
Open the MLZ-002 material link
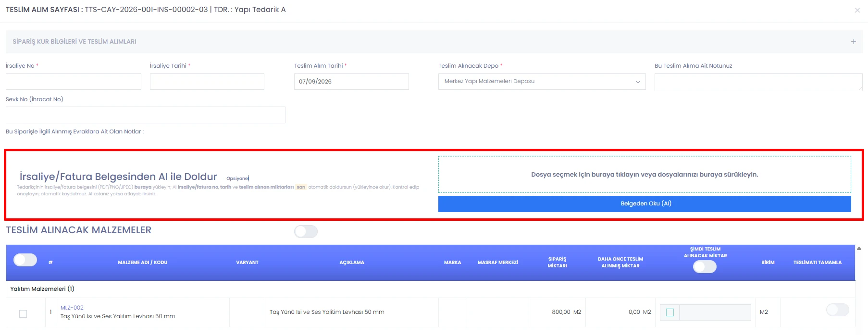click(x=72, y=308)
